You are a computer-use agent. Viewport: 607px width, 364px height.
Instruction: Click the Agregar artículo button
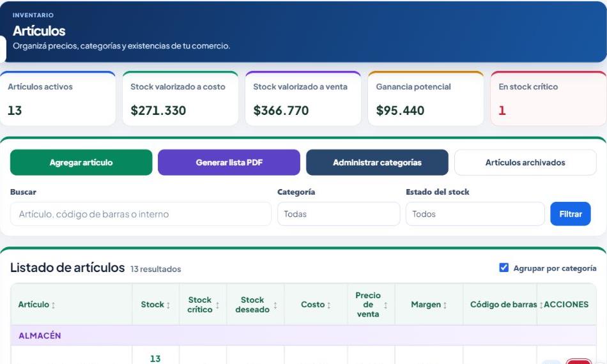point(81,162)
